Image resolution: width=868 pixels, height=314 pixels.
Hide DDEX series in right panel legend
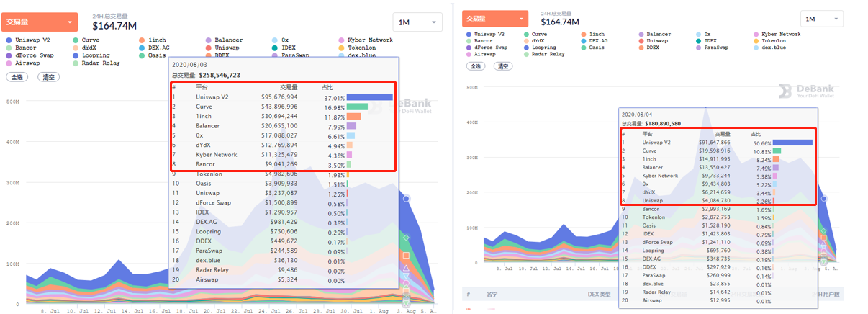(x=650, y=48)
